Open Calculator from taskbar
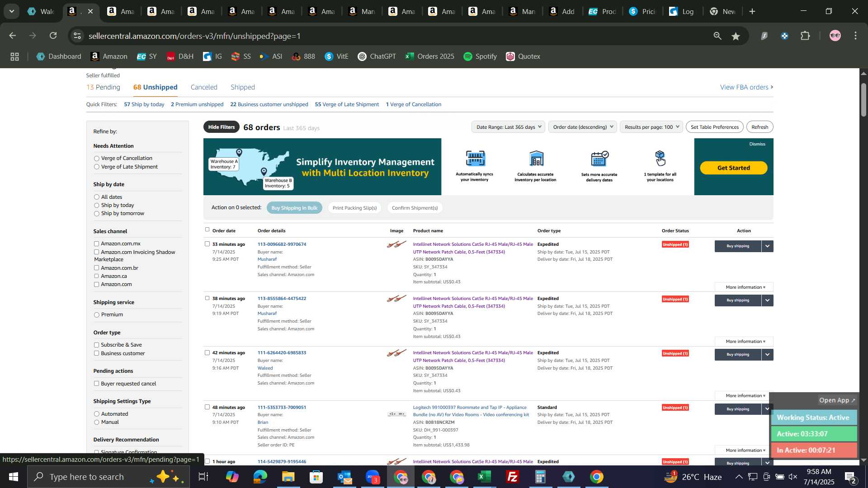This screenshot has width=868, height=488. tap(541, 477)
